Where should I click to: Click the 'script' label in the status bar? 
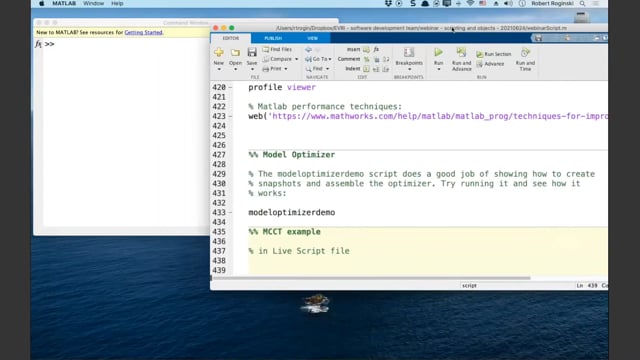pos(469,286)
